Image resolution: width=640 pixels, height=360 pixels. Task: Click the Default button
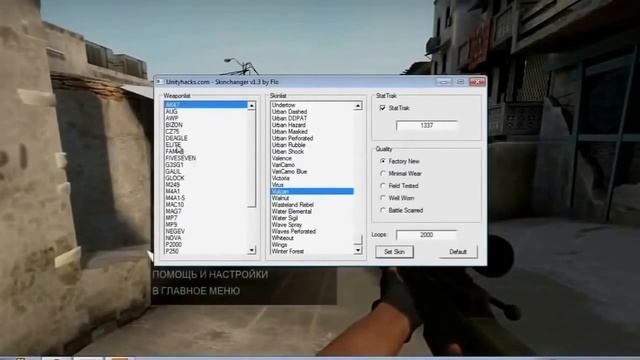(458, 252)
